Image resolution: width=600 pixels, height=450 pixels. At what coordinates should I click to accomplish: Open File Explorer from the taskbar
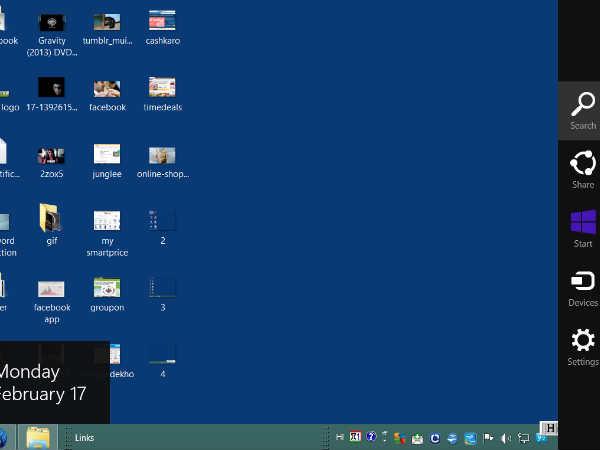pyautogui.click(x=38, y=437)
